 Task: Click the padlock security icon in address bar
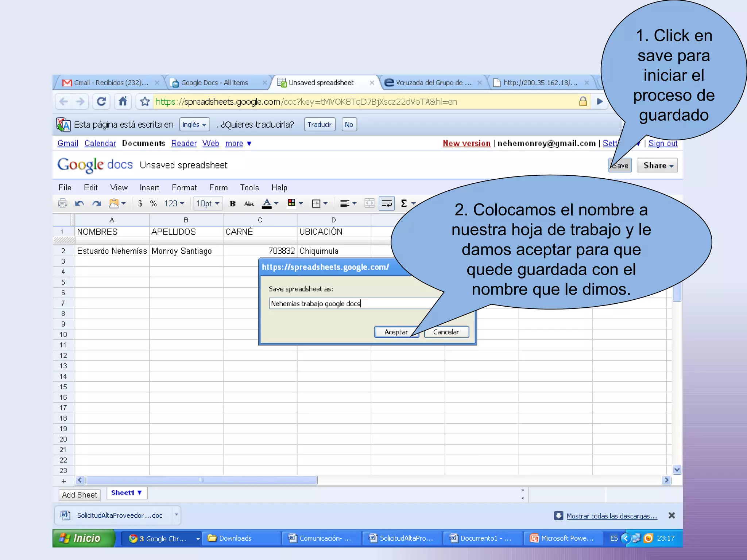583,101
